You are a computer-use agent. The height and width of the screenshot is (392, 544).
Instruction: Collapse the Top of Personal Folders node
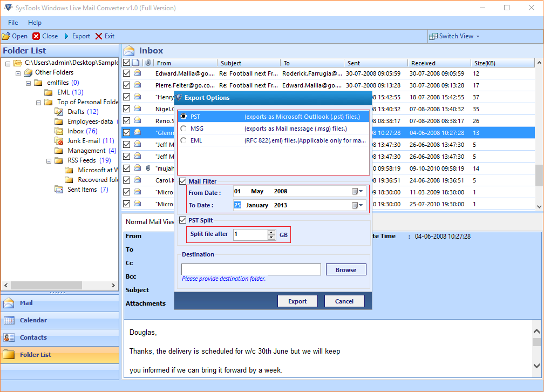[x=38, y=103]
